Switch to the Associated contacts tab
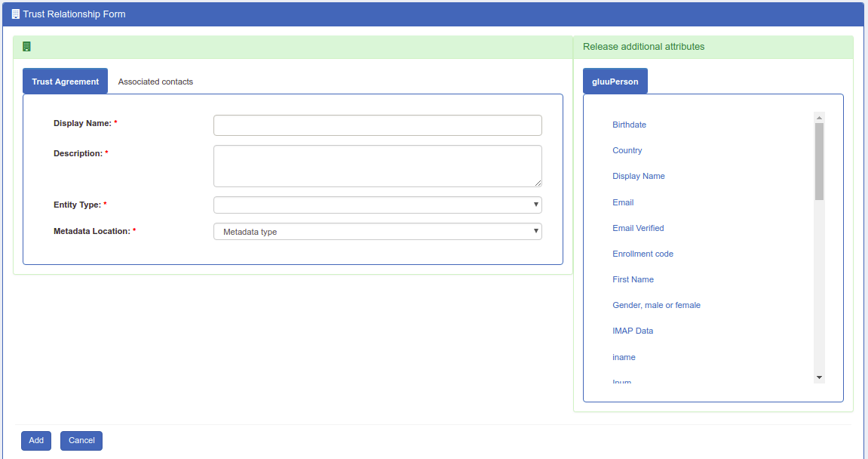Viewport: 868px width, 459px height. click(x=155, y=82)
